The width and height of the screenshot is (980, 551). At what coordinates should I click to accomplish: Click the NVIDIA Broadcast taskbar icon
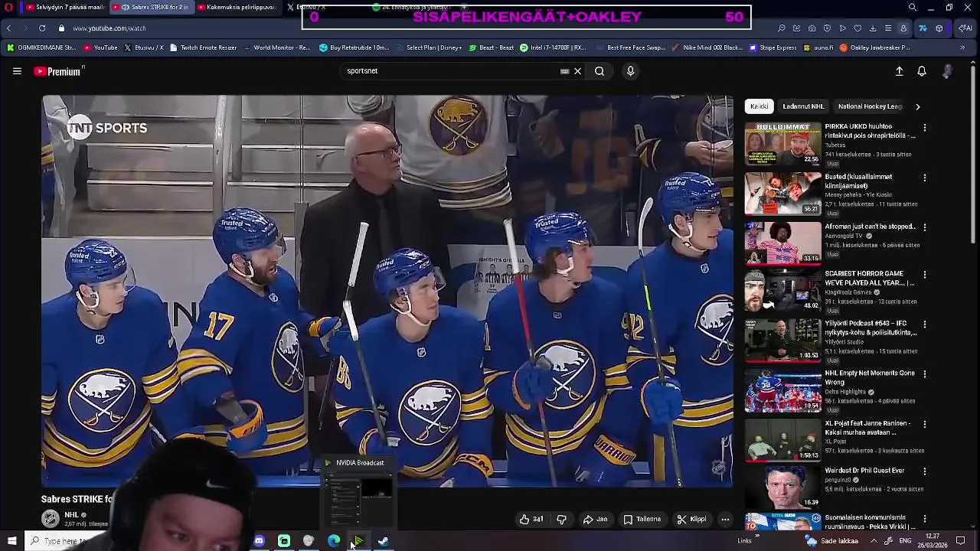point(358,541)
